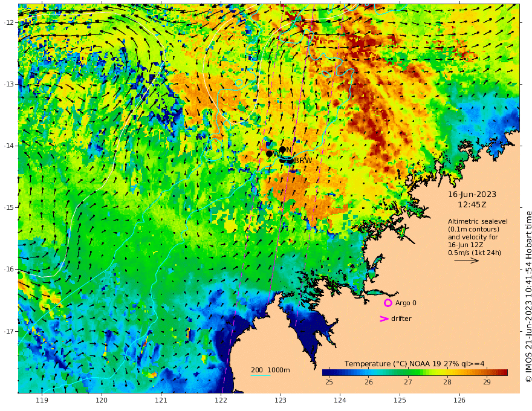
Task: Click the IMOS copyright timestamp text
Action: click(528, 297)
